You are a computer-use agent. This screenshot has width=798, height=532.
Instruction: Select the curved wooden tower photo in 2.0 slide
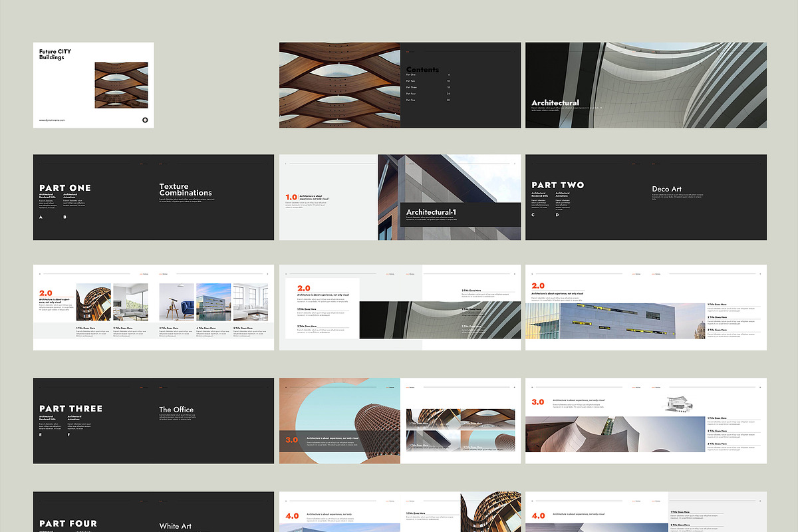click(94, 303)
